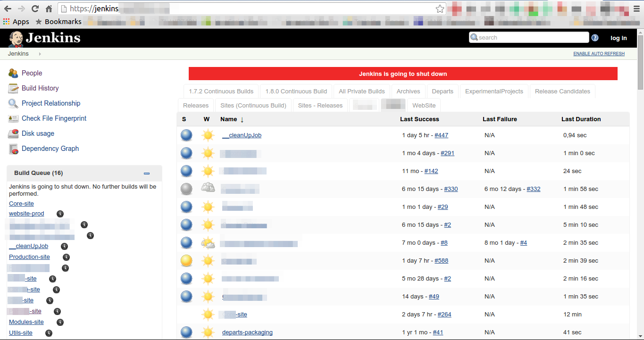Click the People sidebar icon

13,73
